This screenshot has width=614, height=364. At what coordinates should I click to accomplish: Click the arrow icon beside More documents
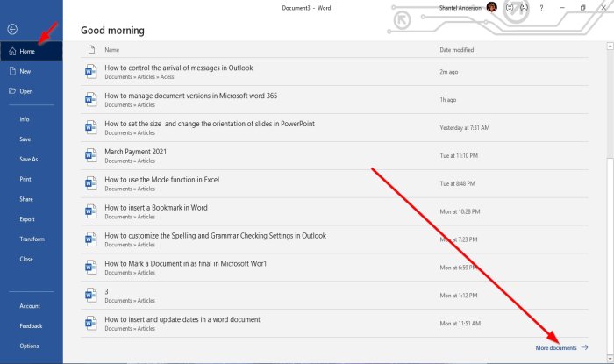point(585,347)
